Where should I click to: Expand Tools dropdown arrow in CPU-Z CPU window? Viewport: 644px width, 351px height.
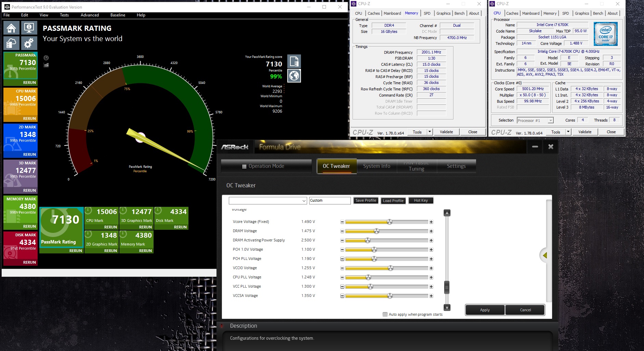coord(568,132)
